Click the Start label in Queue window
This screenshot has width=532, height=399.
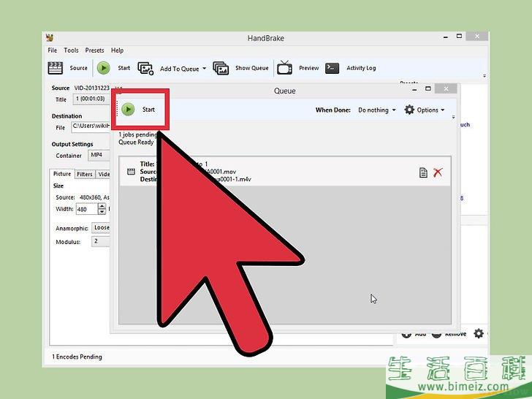(x=148, y=110)
